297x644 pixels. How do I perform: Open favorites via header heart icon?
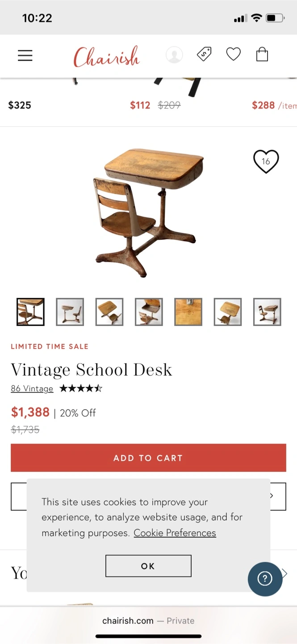click(233, 55)
